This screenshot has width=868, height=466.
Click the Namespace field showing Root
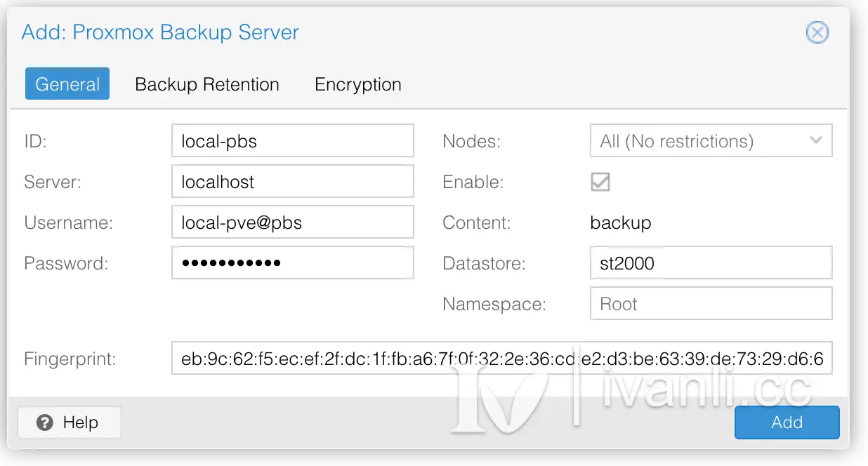711,304
